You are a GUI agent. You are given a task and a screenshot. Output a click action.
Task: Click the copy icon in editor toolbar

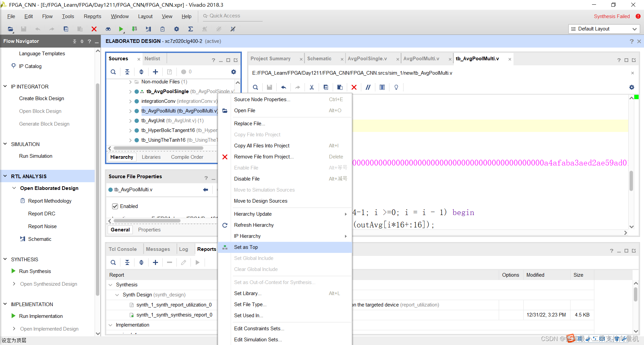click(326, 87)
